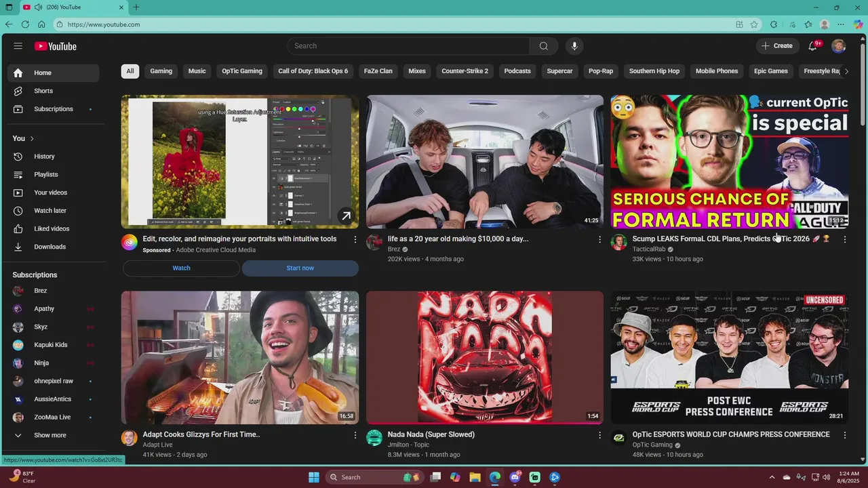
Task: Open life as a 20 year old thumbnail
Action: pos(485,161)
